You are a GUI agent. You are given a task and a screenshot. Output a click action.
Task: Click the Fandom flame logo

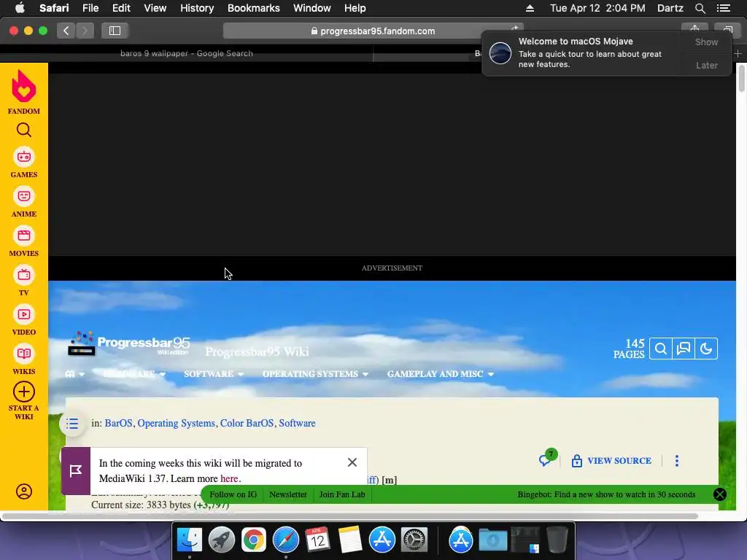pyautogui.click(x=24, y=87)
